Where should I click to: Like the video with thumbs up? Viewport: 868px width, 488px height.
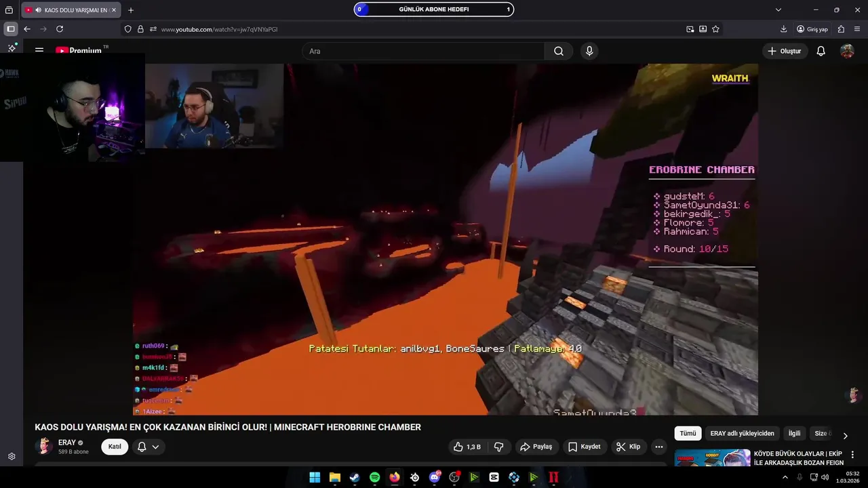467,447
